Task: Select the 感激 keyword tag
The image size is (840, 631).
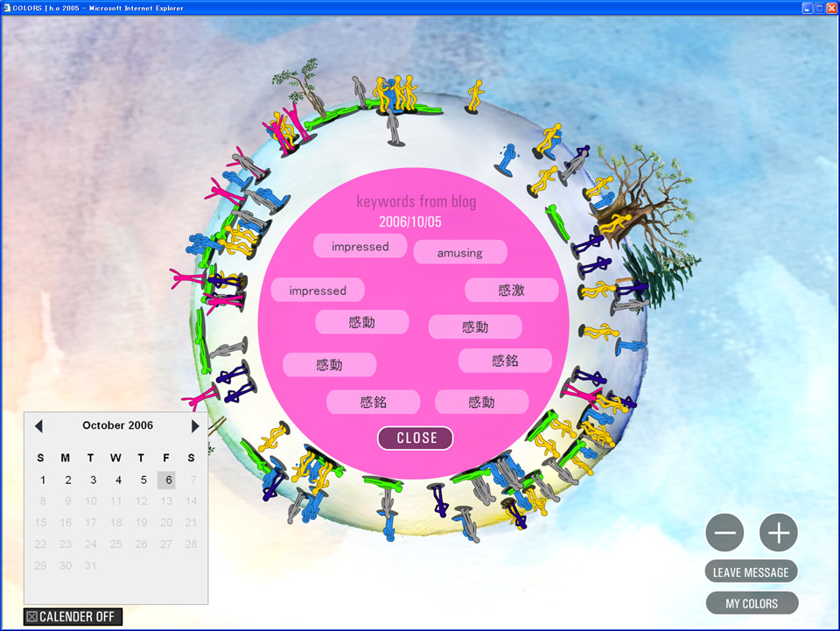Action: click(512, 290)
